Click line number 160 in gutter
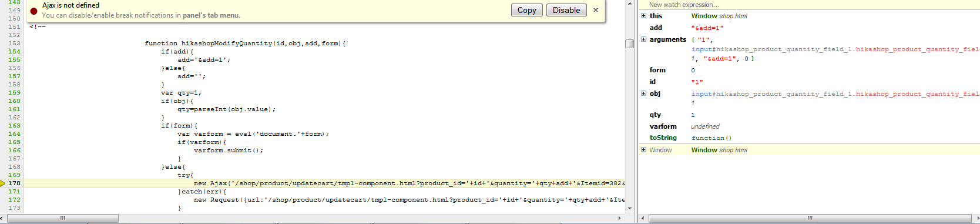The height and width of the screenshot is (224, 980). (14, 101)
